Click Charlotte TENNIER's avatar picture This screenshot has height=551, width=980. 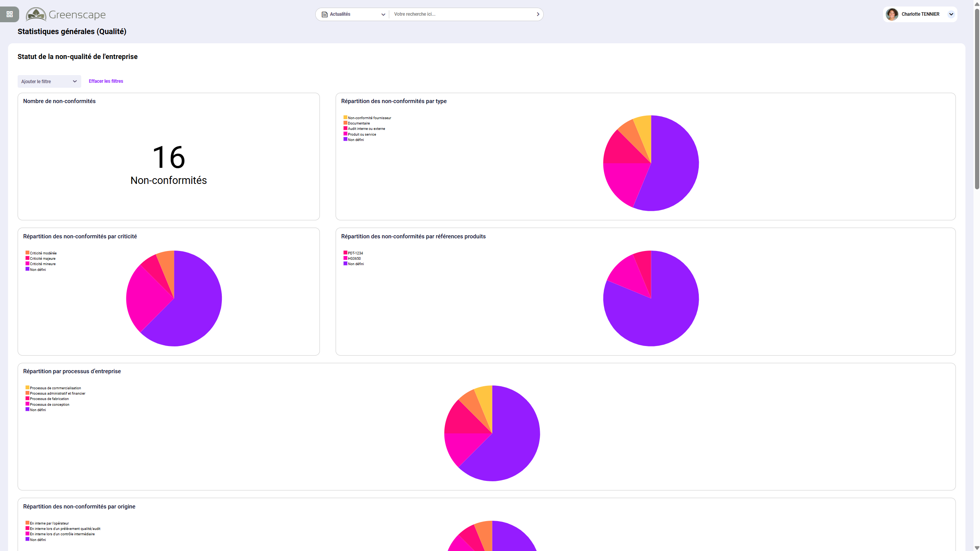[x=892, y=14]
